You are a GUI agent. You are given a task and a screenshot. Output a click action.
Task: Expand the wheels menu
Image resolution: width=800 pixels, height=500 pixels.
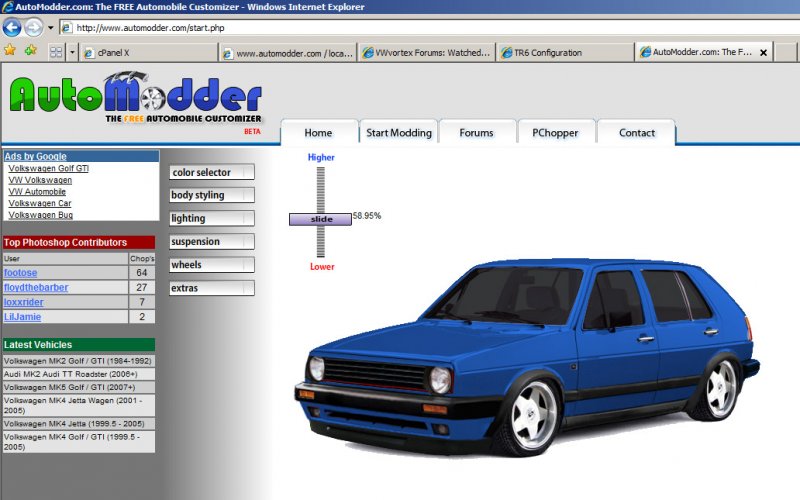[x=211, y=264]
